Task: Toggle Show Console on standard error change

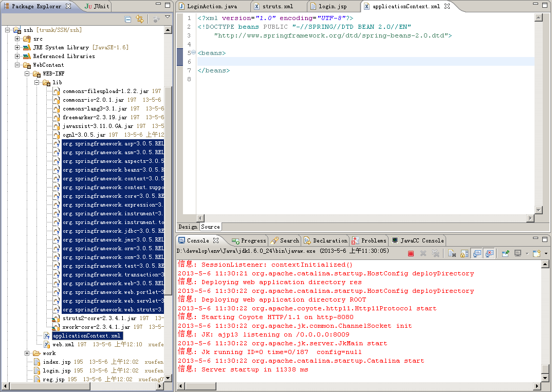Action: 489,253
